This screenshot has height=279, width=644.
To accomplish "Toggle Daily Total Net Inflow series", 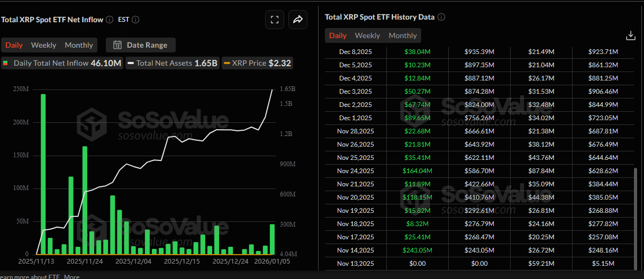I will (x=62, y=63).
